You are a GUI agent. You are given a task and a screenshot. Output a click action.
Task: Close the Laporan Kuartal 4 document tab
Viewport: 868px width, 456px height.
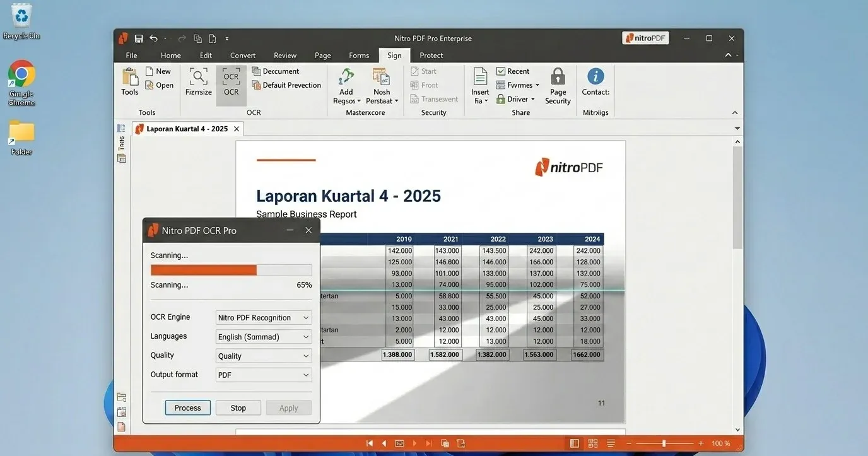(237, 129)
